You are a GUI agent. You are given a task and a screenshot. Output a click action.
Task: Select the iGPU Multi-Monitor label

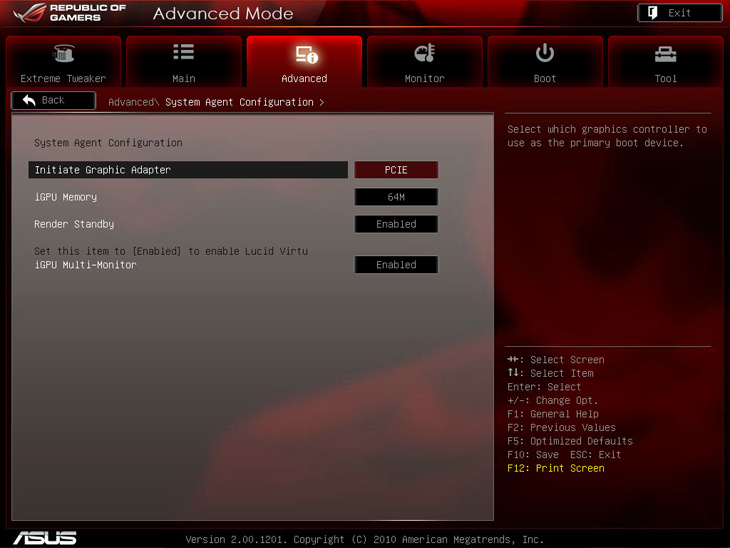(x=85, y=265)
